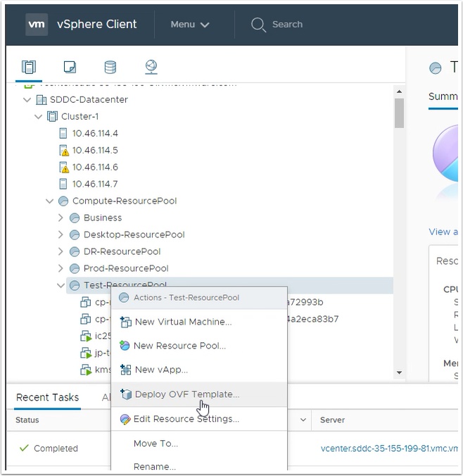Click the resource pool icon in summary header
The height and width of the screenshot is (476, 463).
coord(436,68)
